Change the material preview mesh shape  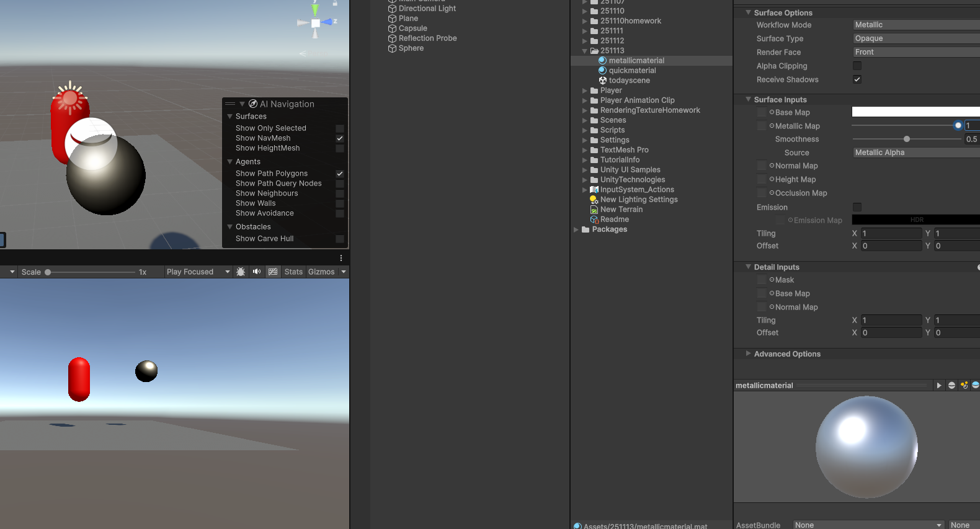pyautogui.click(x=951, y=385)
